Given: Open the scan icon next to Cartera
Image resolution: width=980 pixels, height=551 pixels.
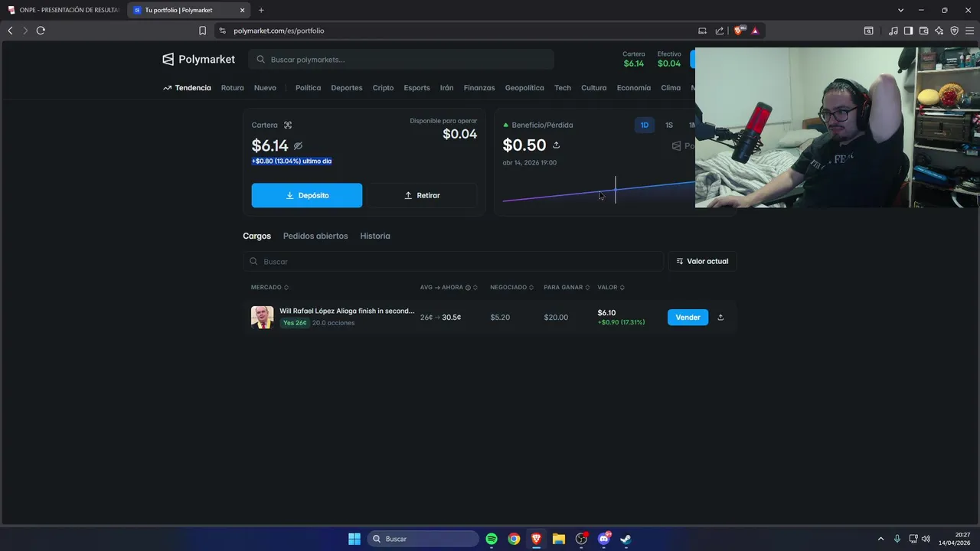Looking at the screenshot, I should coord(288,125).
